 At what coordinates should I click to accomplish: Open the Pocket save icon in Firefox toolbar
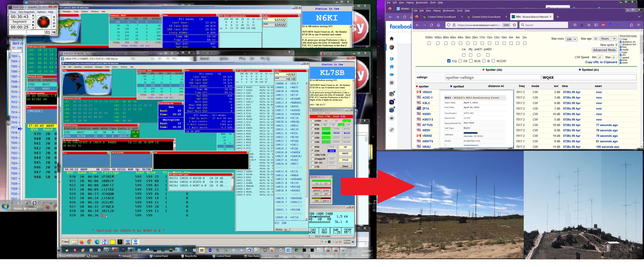[575, 25]
